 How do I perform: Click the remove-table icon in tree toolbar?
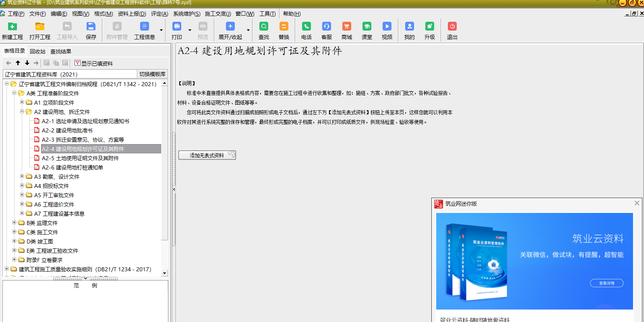pos(65,63)
